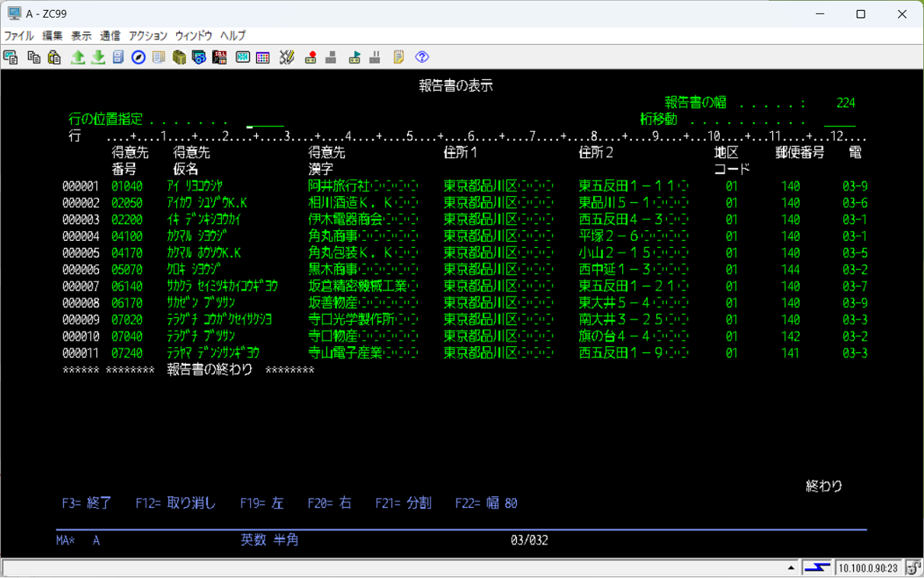924x578 pixels.
Task: Click the 英数 半角 input mode indicator
Action: click(269, 540)
